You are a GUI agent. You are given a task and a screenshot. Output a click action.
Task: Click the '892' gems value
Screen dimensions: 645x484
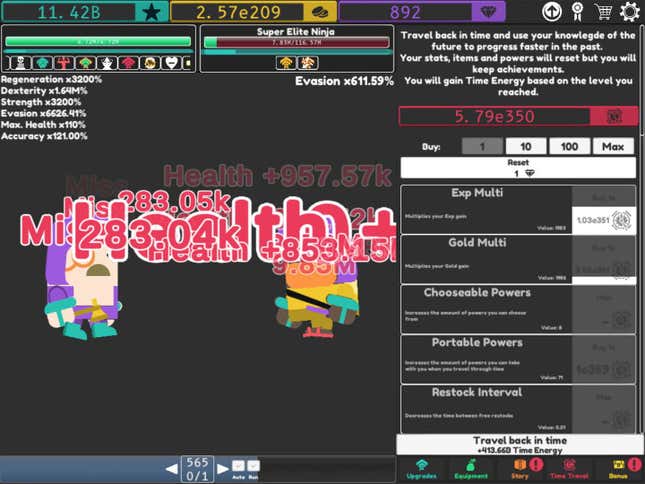405,12
